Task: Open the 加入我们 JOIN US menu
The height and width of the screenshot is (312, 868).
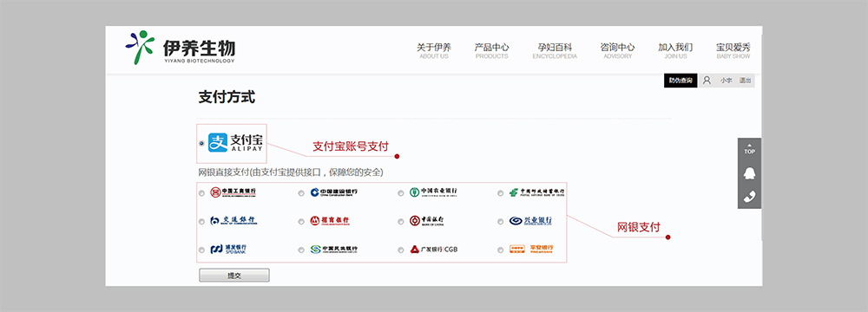Action: [x=675, y=51]
